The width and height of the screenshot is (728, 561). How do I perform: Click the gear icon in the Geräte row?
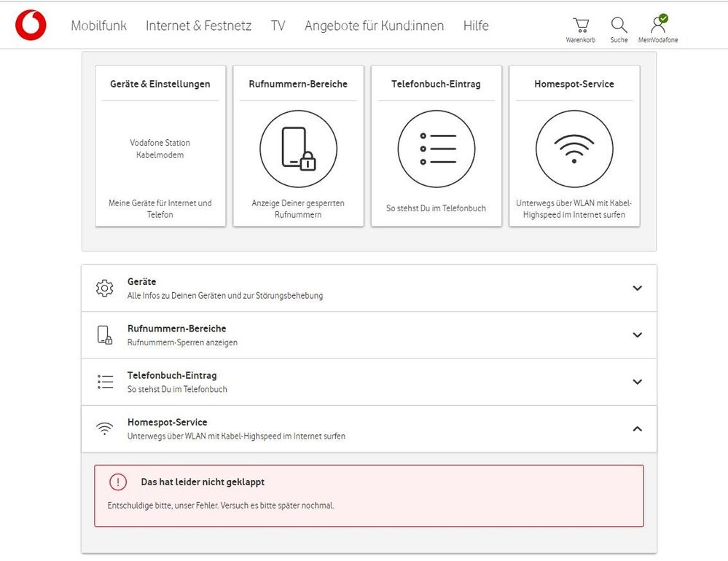pos(104,289)
